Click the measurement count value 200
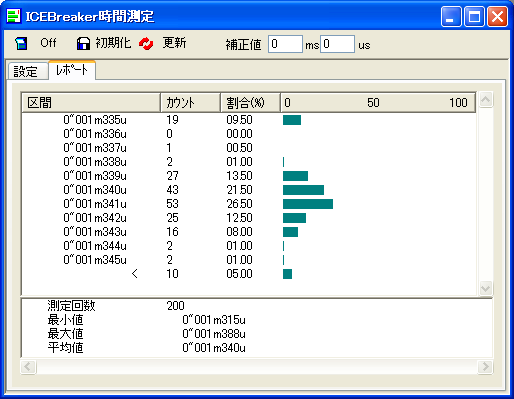 tap(175, 305)
